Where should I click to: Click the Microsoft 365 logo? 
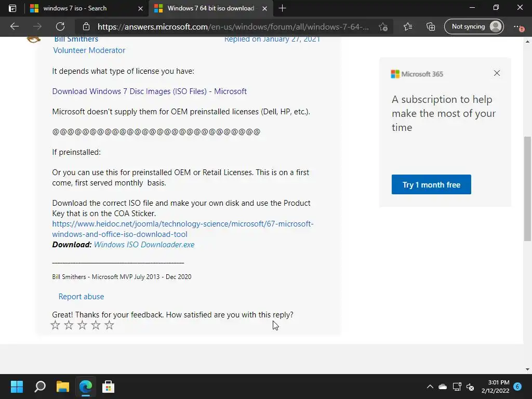(x=417, y=74)
